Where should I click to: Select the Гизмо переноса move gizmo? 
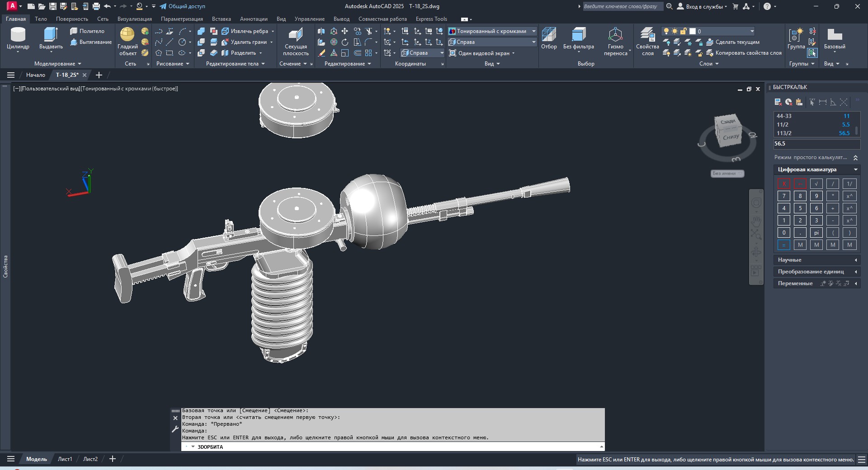tap(616, 41)
